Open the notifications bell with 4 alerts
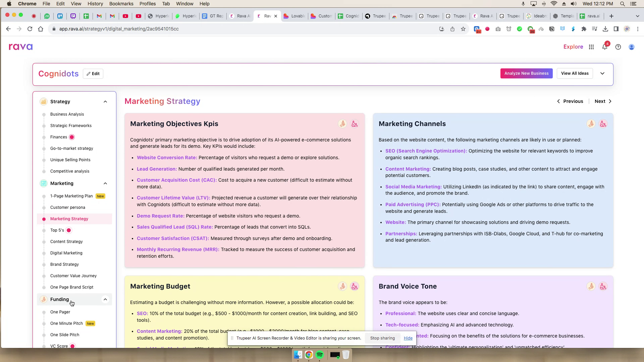Image resolution: width=644 pixels, height=362 pixels. click(x=605, y=47)
